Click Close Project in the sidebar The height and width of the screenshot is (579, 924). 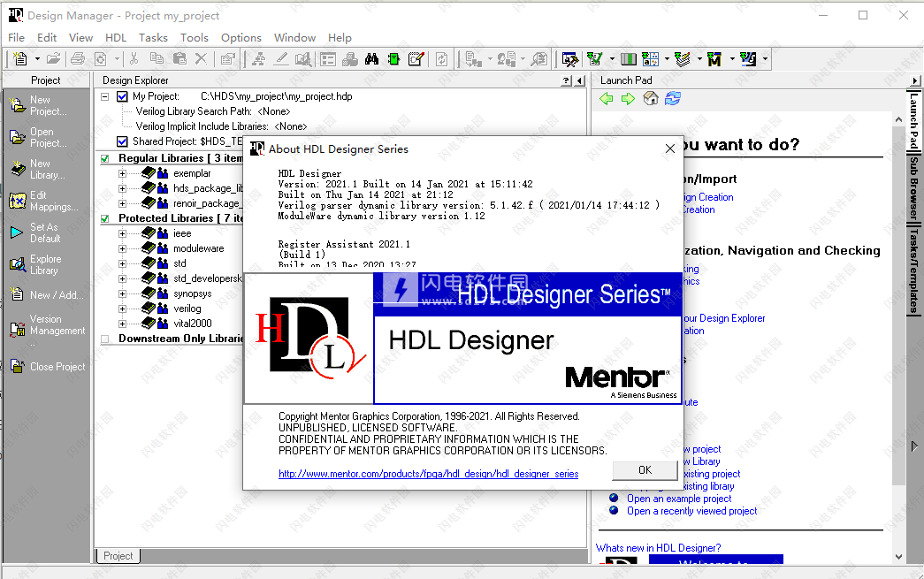coord(47,366)
